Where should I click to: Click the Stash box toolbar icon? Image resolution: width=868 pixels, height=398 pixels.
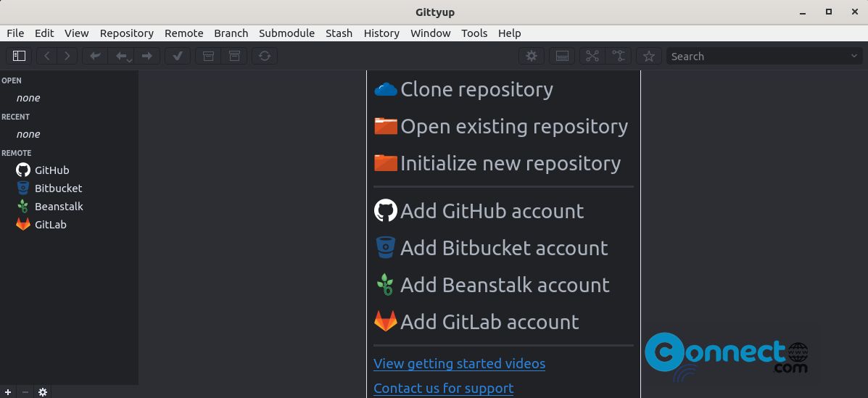click(208, 56)
